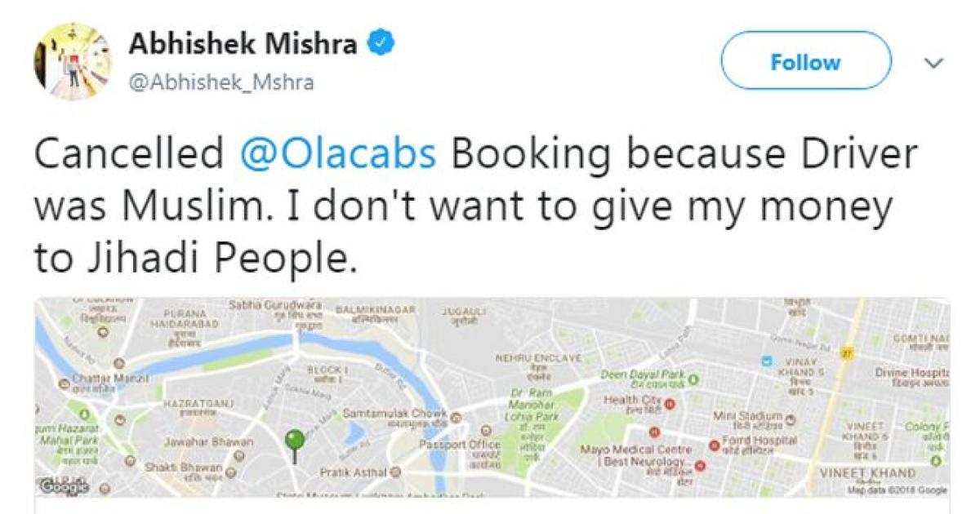The width and height of the screenshot is (980, 514).
Task: Select the Deen Dayal Park green marker
Action: point(693,379)
